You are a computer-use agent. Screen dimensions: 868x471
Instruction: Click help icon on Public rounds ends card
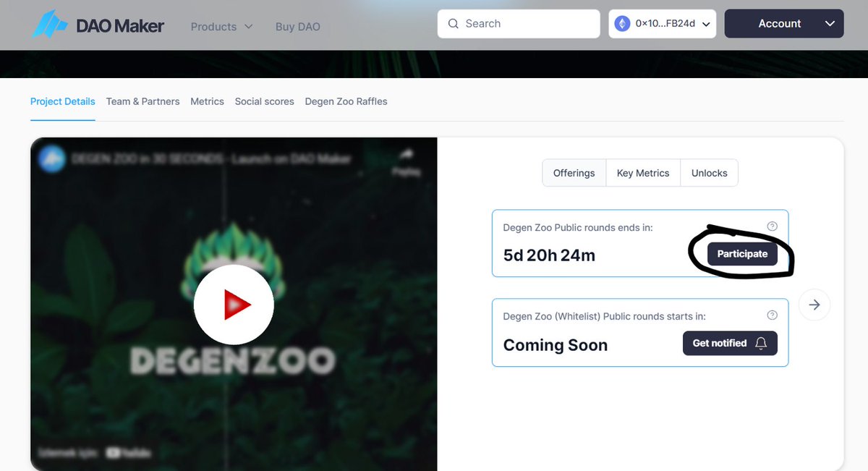(x=772, y=226)
